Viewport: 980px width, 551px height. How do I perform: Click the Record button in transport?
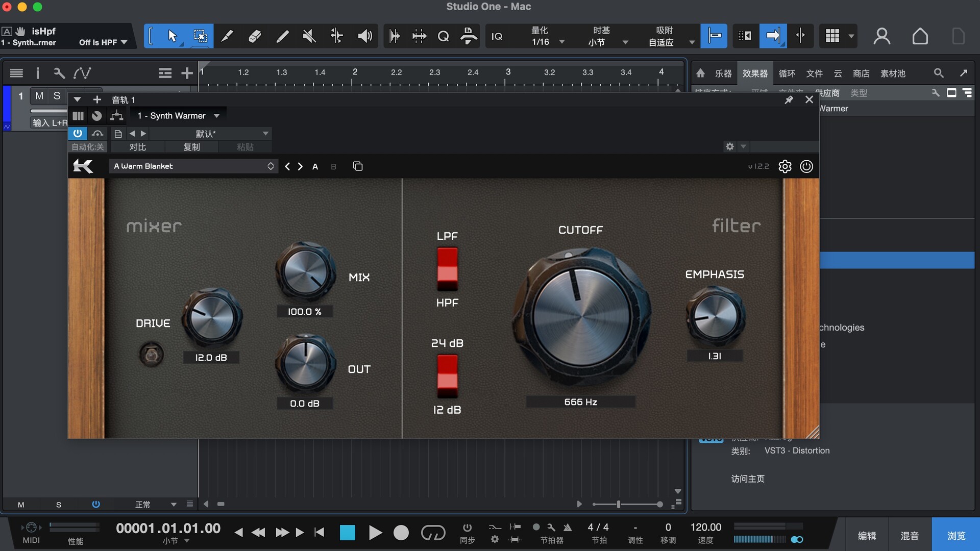[x=401, y=533]
